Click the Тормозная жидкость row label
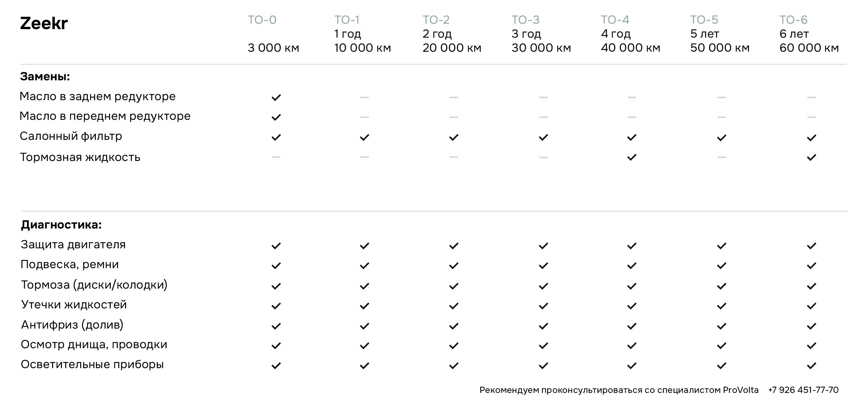 (80, 157)
